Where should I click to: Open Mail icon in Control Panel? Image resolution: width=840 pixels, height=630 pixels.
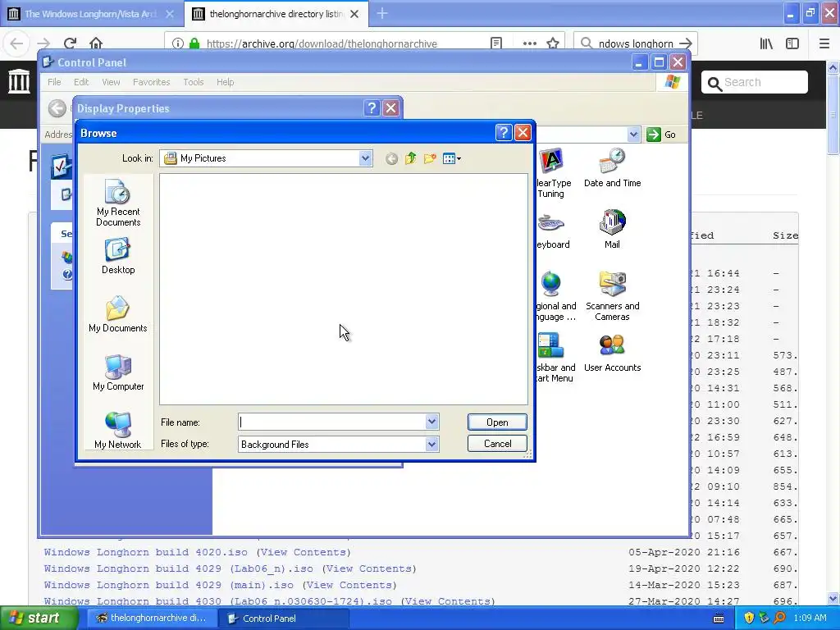pyautogui.click(x=612, y=230)
